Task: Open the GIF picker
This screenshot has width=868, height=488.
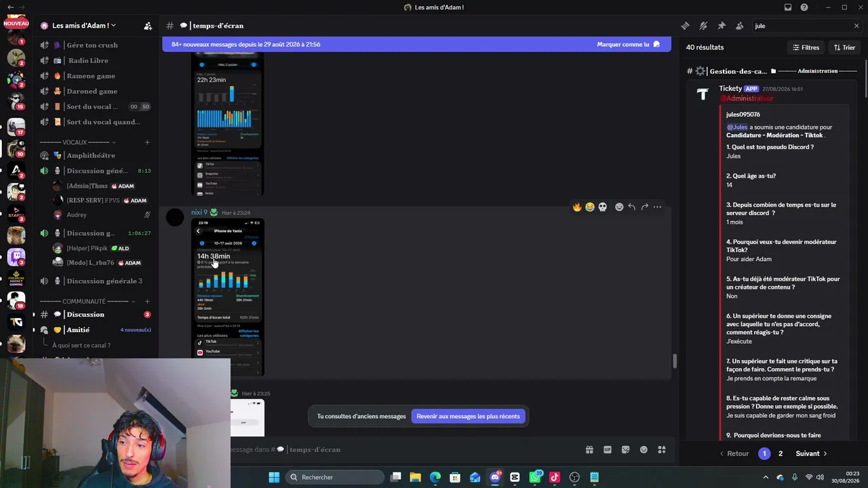Action: tap(608, 449)
